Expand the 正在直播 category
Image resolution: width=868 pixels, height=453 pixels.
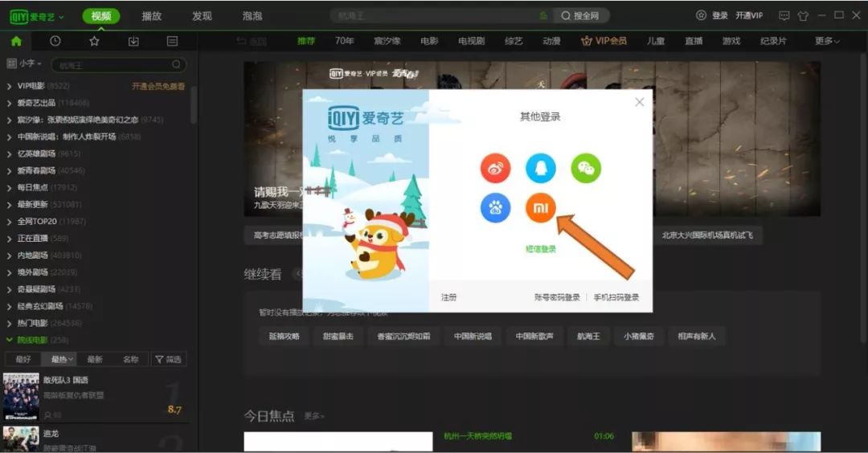10,239
